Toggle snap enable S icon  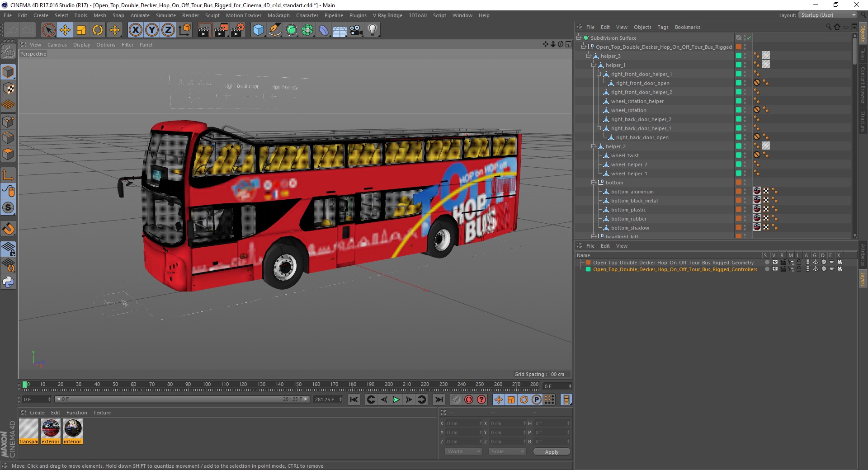coord(8,207)
